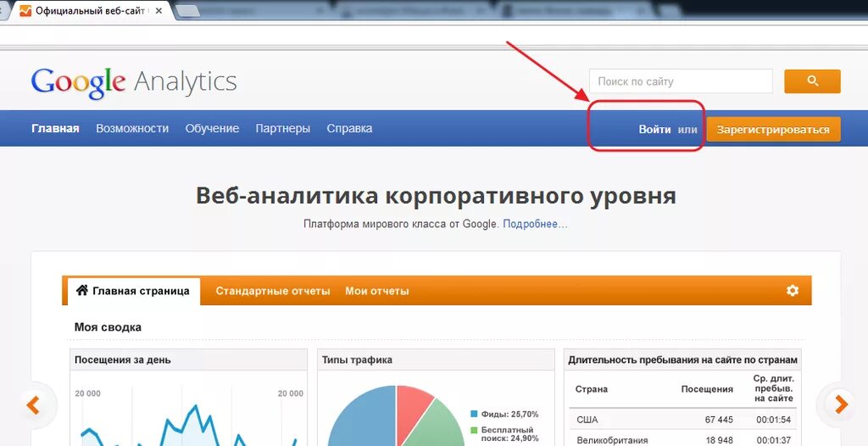Go to previous slide with left arrow
Screen dimensions: 868x446
(33, 405)
